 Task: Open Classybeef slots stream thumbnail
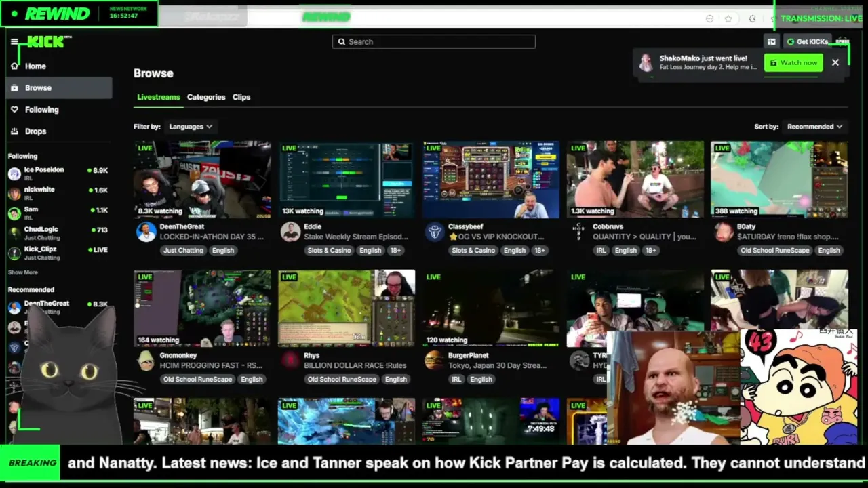click(491, 180)
